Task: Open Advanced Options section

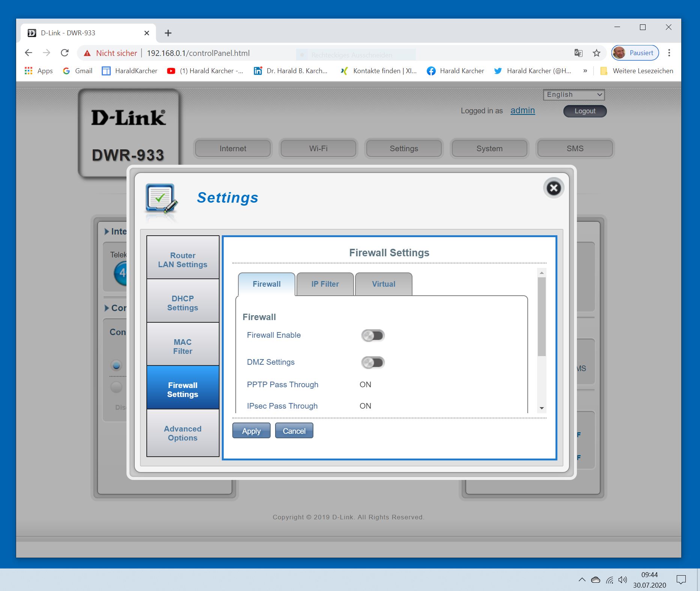Action: (183, 433)
